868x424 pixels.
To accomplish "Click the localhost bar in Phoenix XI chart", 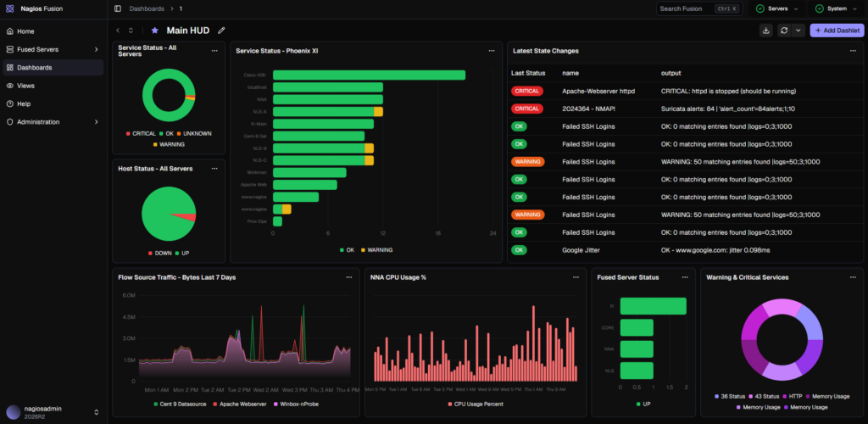I will (x=328, y=86).
